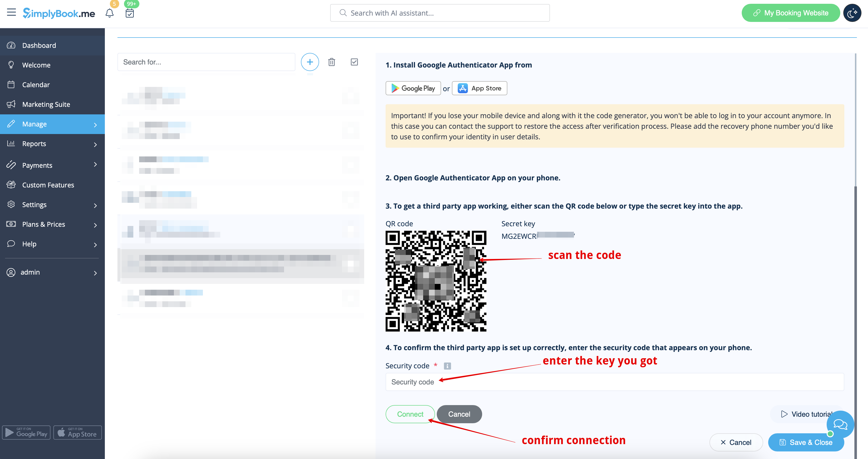868x459 pixels.
Task: Toggle the select-all checkbox icon
Action: (354, 62)
